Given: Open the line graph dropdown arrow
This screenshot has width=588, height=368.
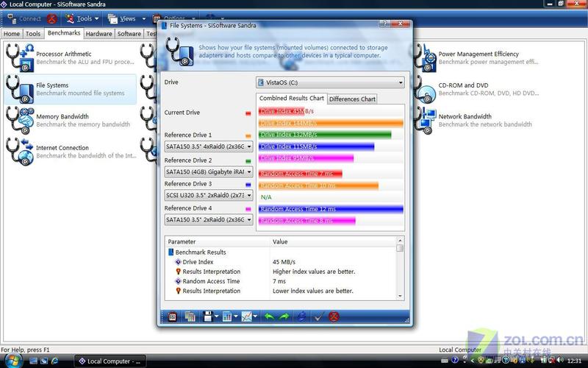Looking at the screenshot, I should [x=255, y=317].
